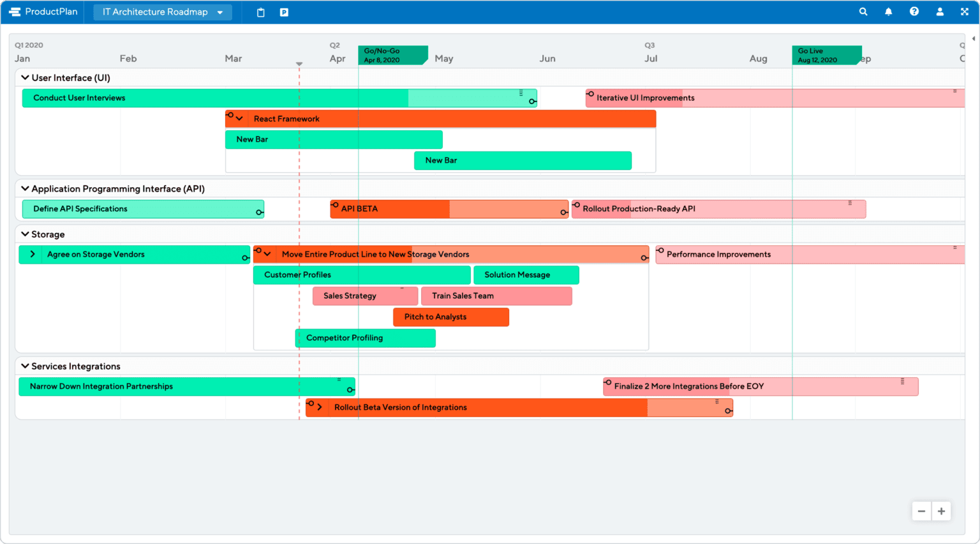Viewport: 980px width, 544px height.
Task: Open the IT Architecture Roadmap dropdown
Action: (162, 11)
